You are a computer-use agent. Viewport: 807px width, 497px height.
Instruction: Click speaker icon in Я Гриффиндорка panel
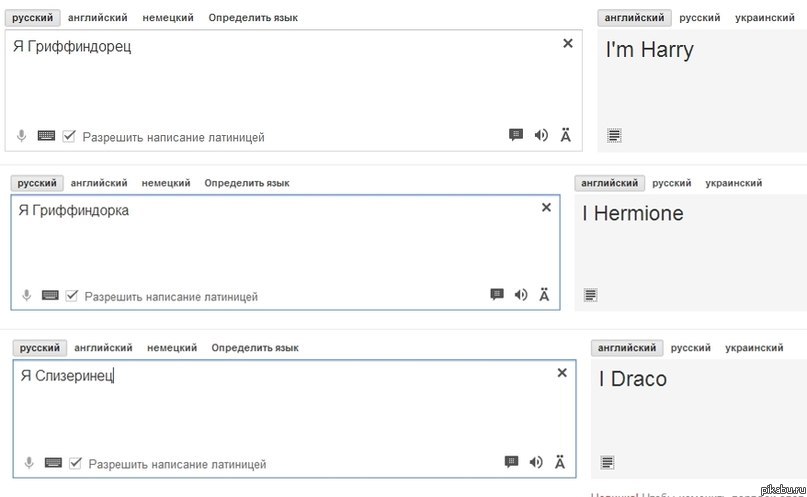tap(521, 294)
